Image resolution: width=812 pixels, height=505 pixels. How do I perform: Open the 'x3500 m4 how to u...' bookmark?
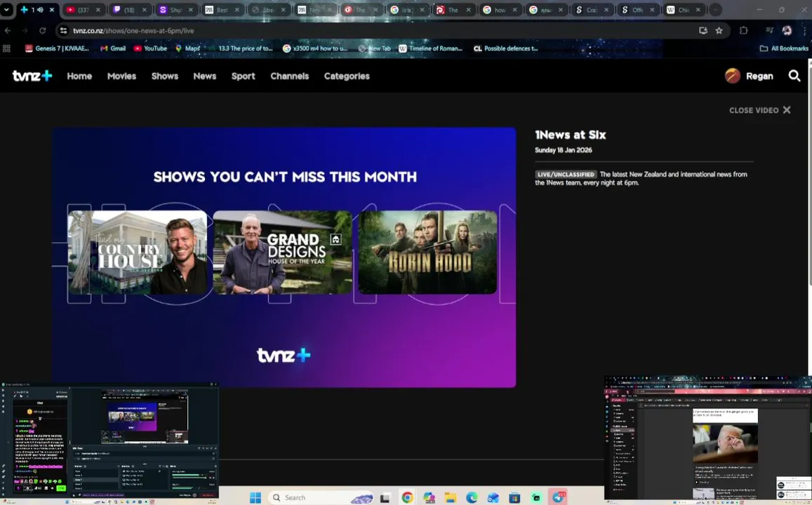(315, 48)
